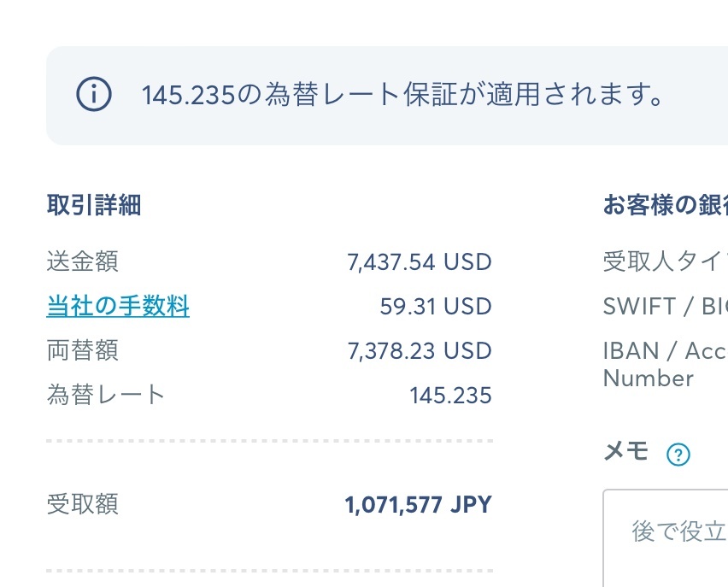The image size is (728, 587).
Task: Click the メモ label text
Action: pos(626,453)
